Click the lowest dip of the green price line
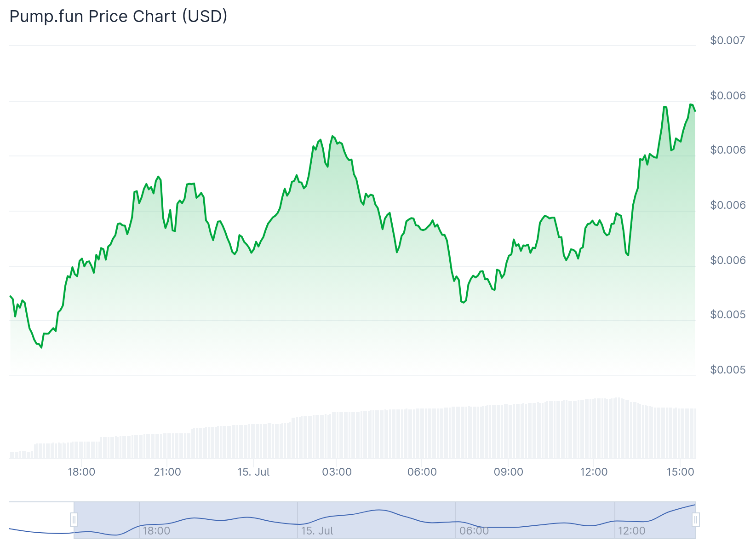 pos(41,347)
